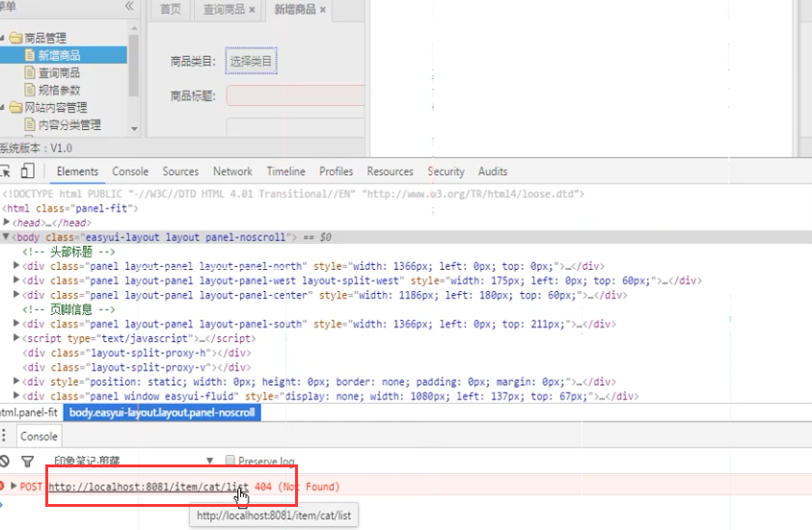Open the console drawer three-dot menu
Viewport: 812px width, 530px height.
[x=4, y=436]
